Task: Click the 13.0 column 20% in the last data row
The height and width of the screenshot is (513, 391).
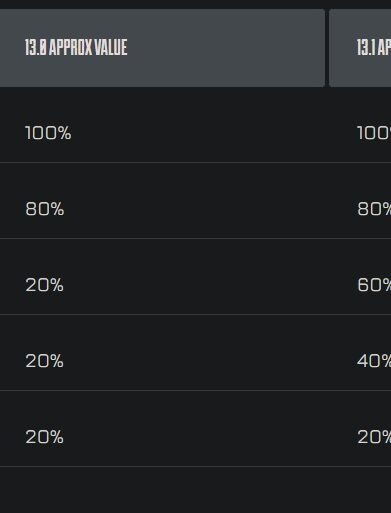Action: 44,437
